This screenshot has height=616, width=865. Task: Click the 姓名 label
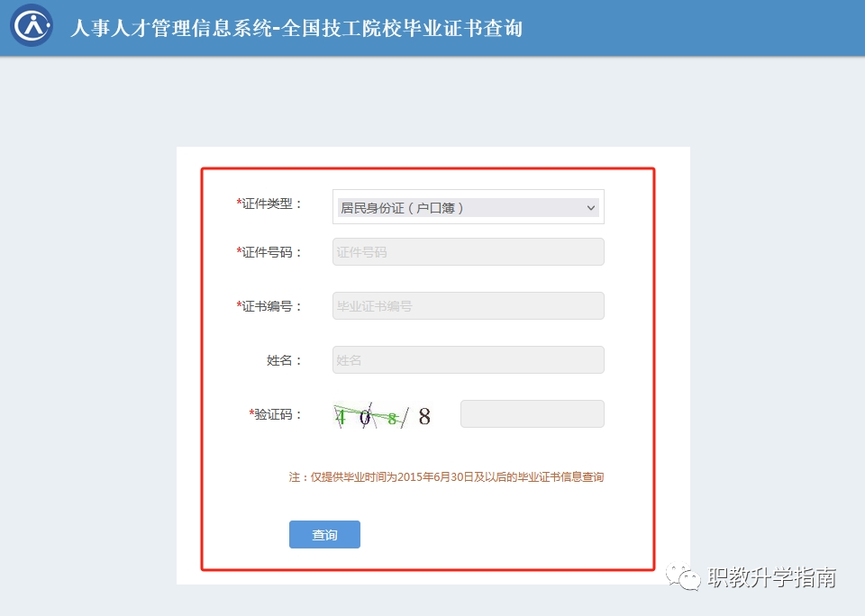point(284,360)
